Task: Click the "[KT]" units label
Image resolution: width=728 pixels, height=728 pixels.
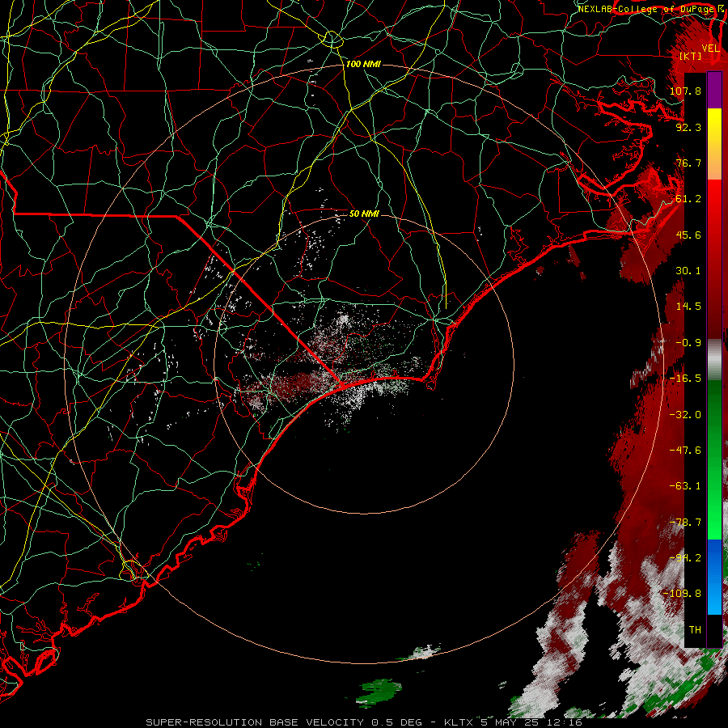Action: click(690, 56)
